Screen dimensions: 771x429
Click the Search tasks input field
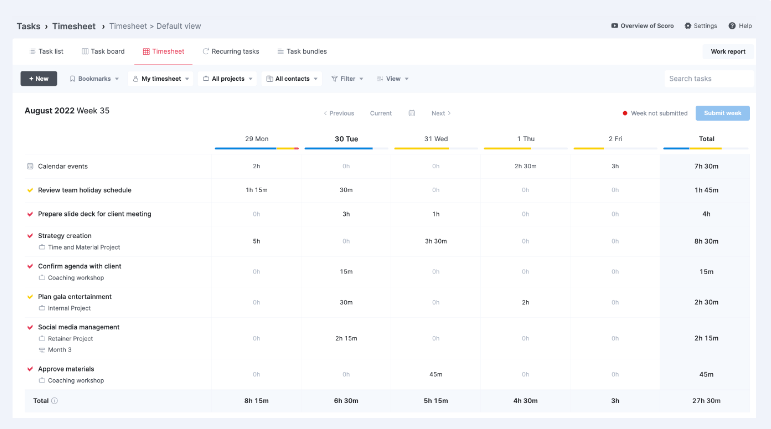709,79
